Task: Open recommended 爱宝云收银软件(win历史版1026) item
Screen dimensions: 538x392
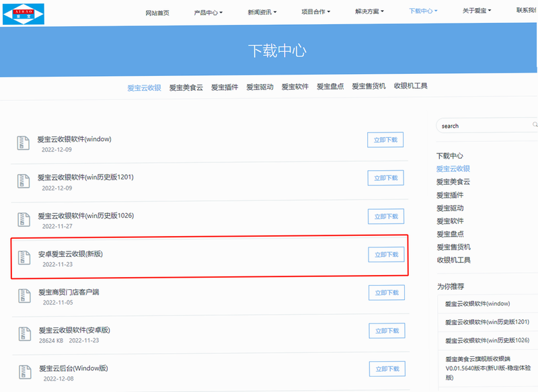Action: click(487, 340)
